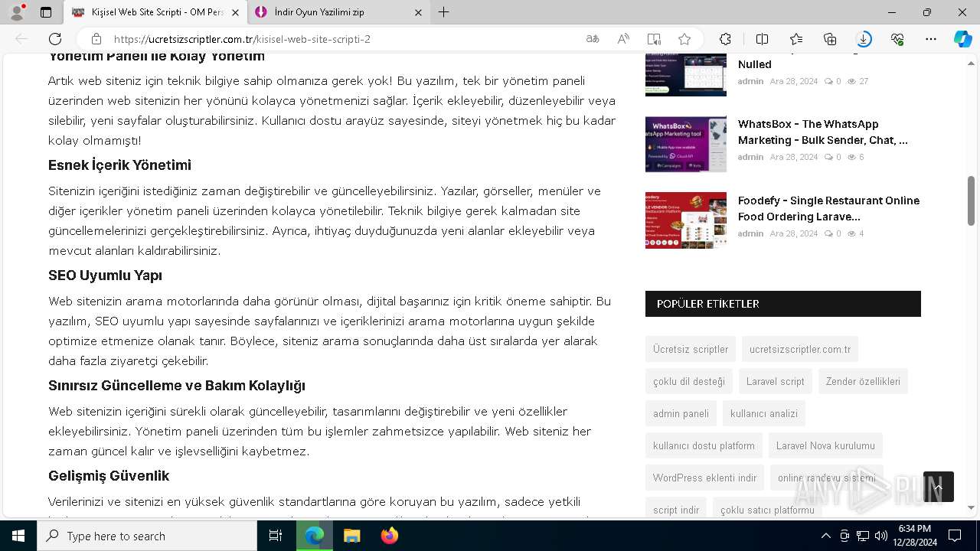This screenshot has width=980, height=551.
Task: Open the tab actions menu icon
Action: 46,12
